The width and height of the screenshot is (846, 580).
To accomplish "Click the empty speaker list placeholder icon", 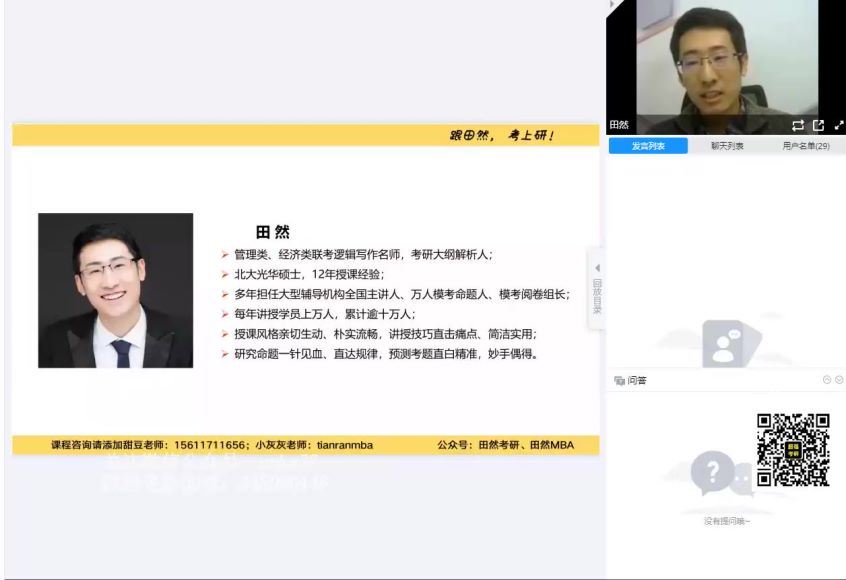I will pyautogui.click(x=731, y=344).
